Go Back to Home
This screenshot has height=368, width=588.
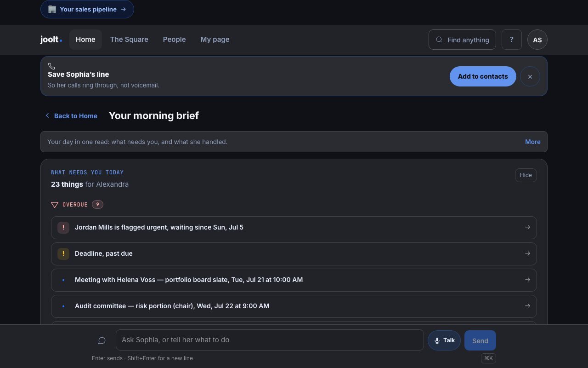point(71,116)
